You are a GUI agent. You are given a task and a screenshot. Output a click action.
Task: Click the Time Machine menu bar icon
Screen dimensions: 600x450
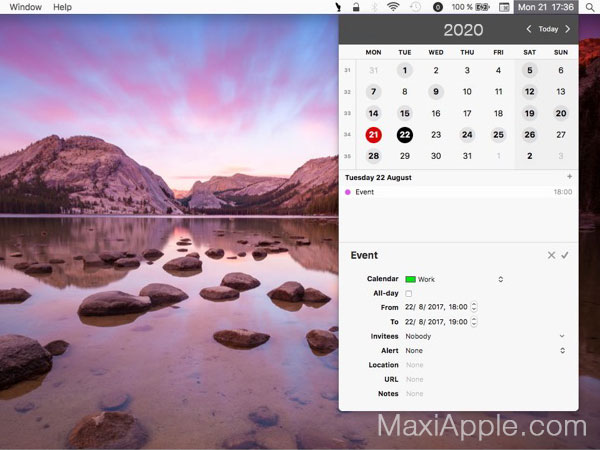coord(415,7)
